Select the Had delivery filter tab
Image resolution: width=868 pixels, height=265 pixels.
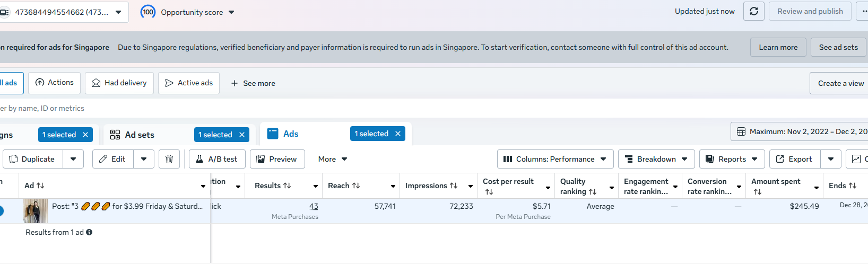[x=119, y=83]
